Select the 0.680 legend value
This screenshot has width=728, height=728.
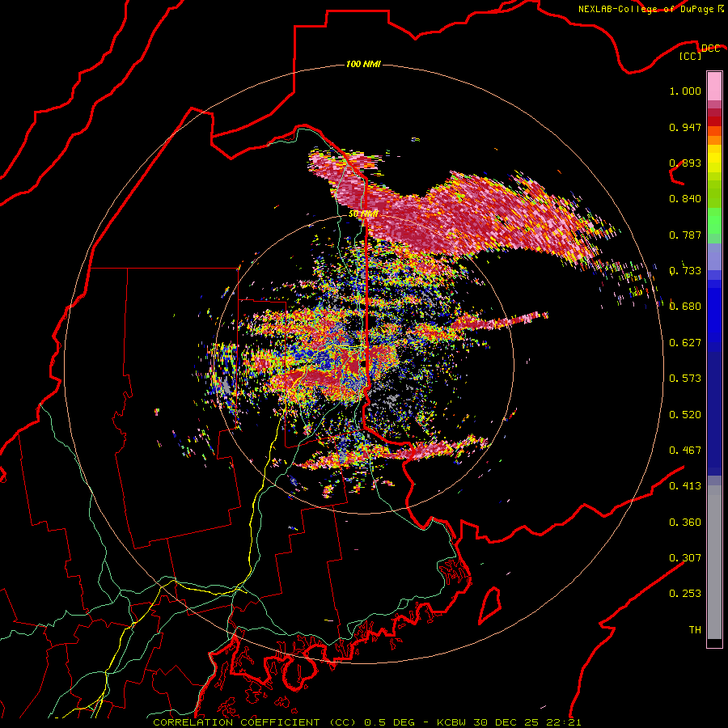685,307
